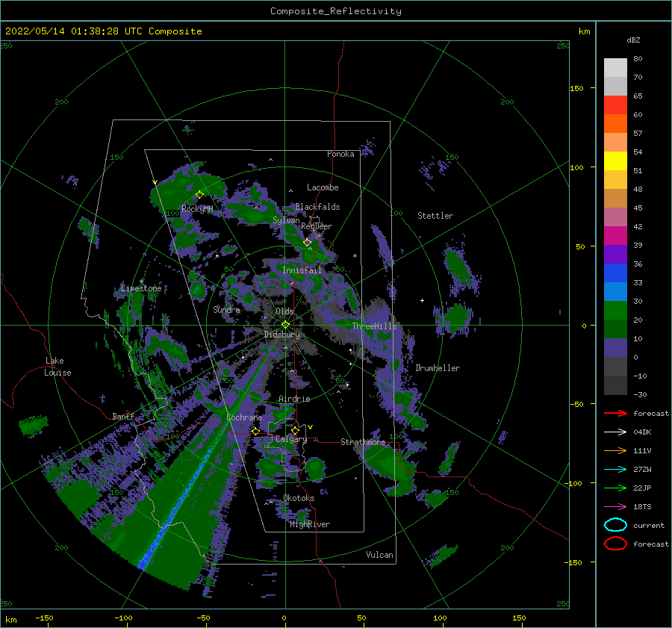Click the Drumheller town label
672x628 pixels.
(438, 368)
